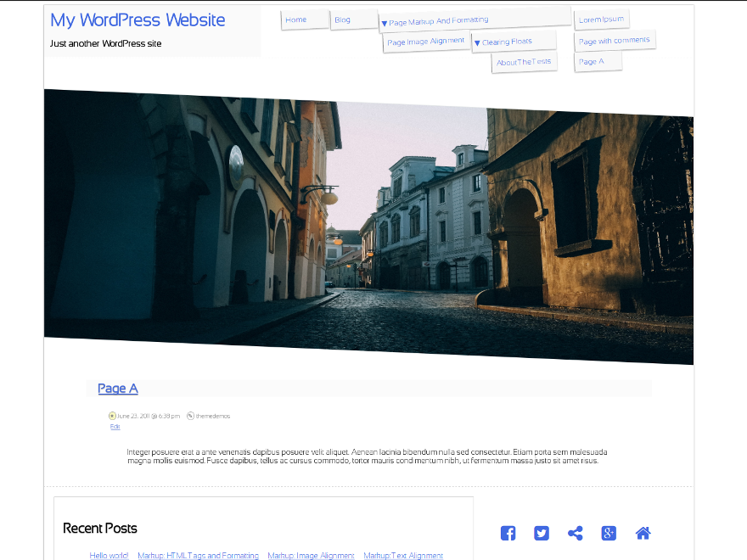Screen dimensions: 747x560
Task: Click the share icon in footer
Action: (x=576, y=533)
